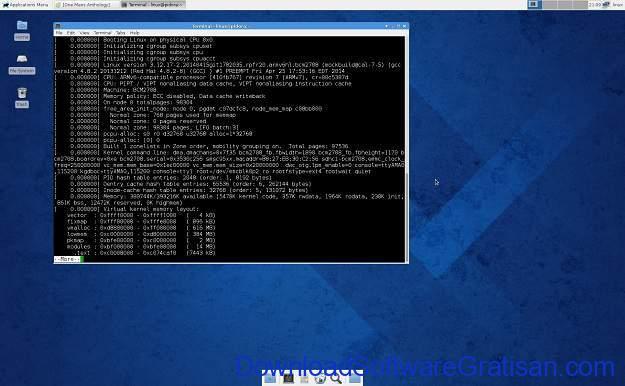This screenshot has width=625, height=386.
Task: Click the show desktop icon in the bottom dock
Action: (270, 378)
